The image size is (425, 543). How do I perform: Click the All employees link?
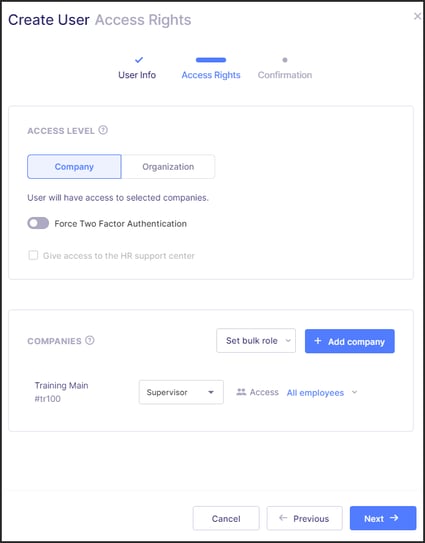[315, 393]
